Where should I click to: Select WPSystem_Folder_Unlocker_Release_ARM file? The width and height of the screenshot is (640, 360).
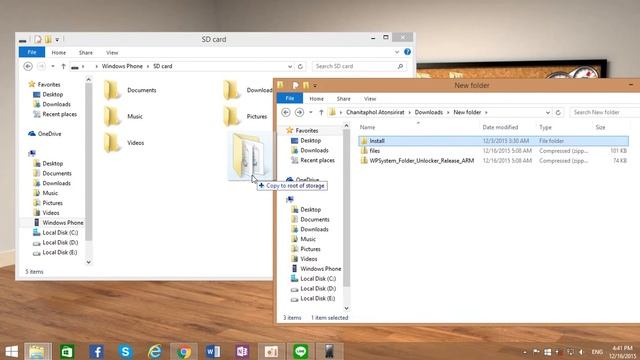(493, 161)
